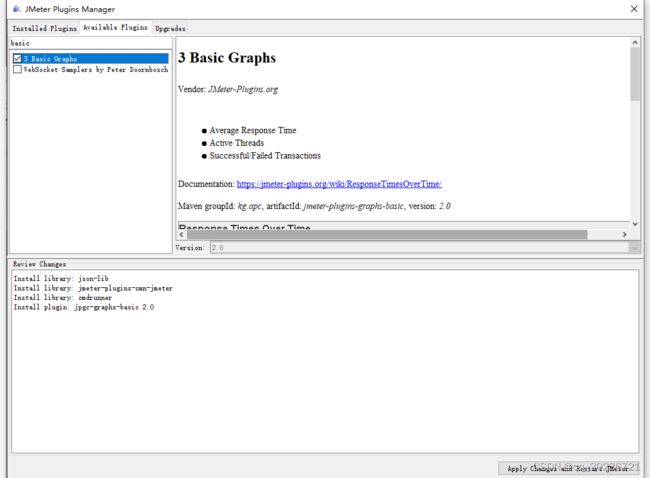
Task: Click 'Install library: jmeter-plugins-cmn-jmeter' line
Action: (93, 288)
